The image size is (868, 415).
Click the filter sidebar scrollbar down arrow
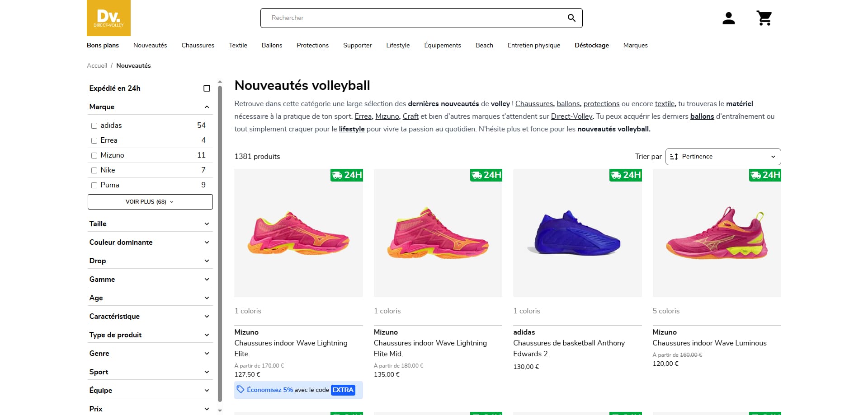pyautogui.click(x=220, y=410)
